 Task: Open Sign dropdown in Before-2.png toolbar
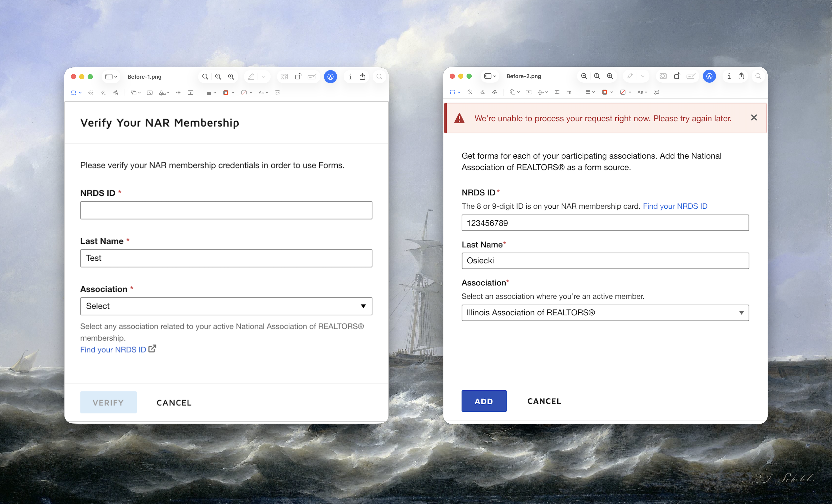[x=543, y=92]
